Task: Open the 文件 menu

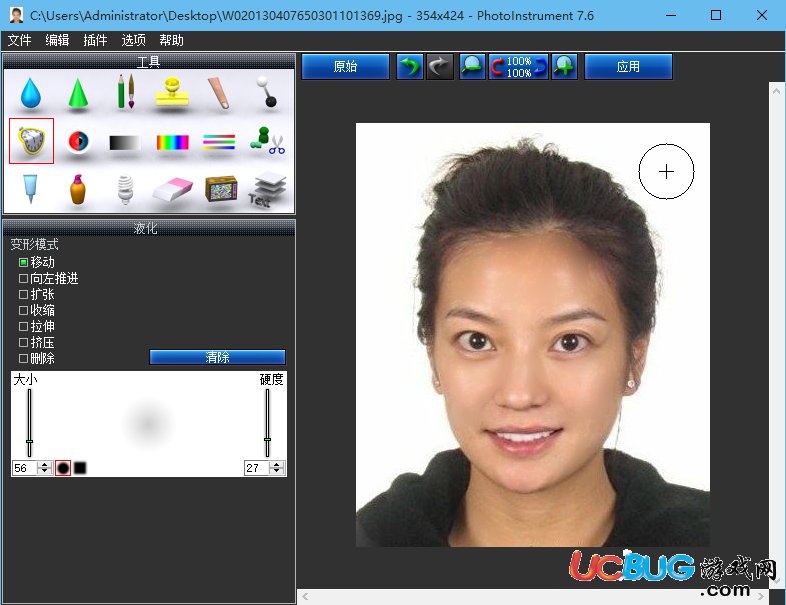Action: (20, 40)
